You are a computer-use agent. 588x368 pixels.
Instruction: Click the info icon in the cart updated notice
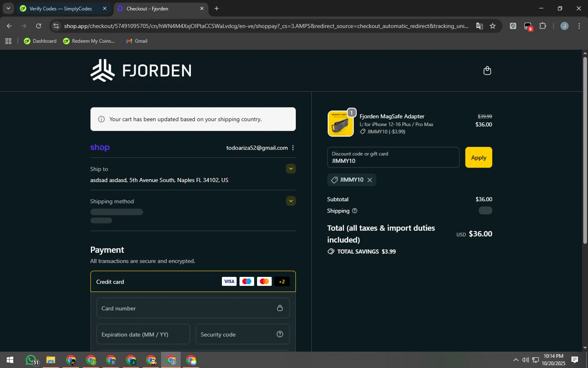102,119
